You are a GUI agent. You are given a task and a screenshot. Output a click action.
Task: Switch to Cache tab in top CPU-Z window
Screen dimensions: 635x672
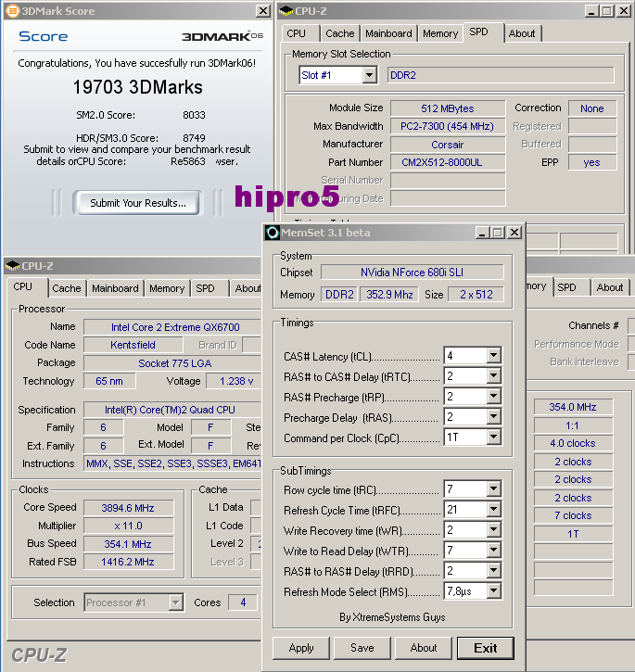coord(339,33)
